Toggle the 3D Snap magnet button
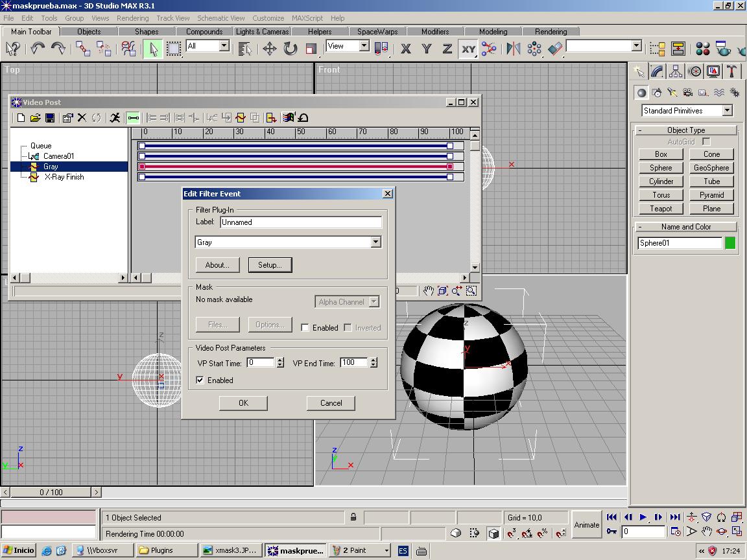The image size is (747, 560). click(511, 533)
